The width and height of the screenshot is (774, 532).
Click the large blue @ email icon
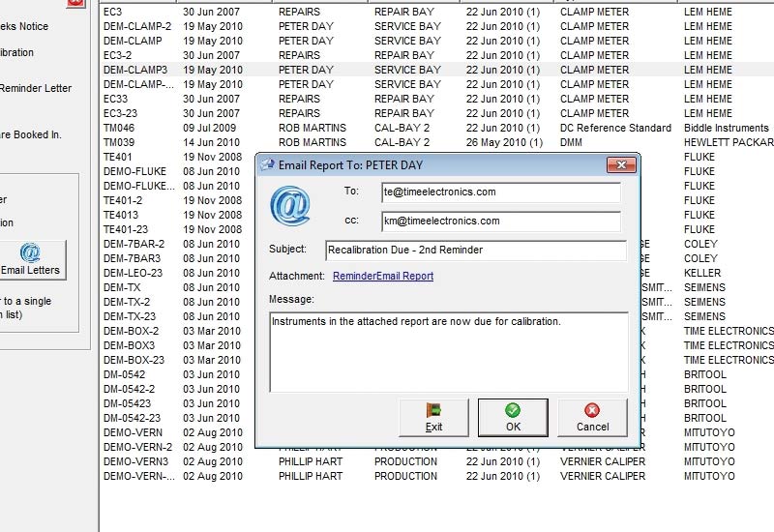tap(290, 206)
